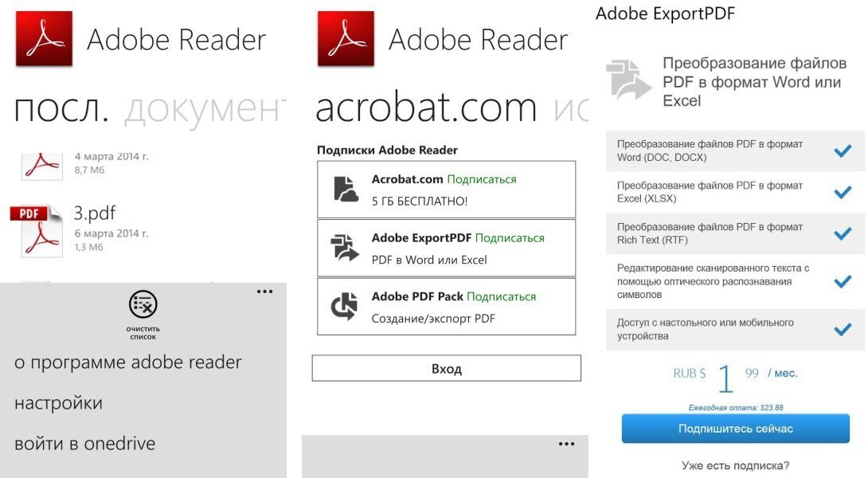Select the 'acrobat.com' pivot header
868x478 pixels.
click(x=426, y=107)
